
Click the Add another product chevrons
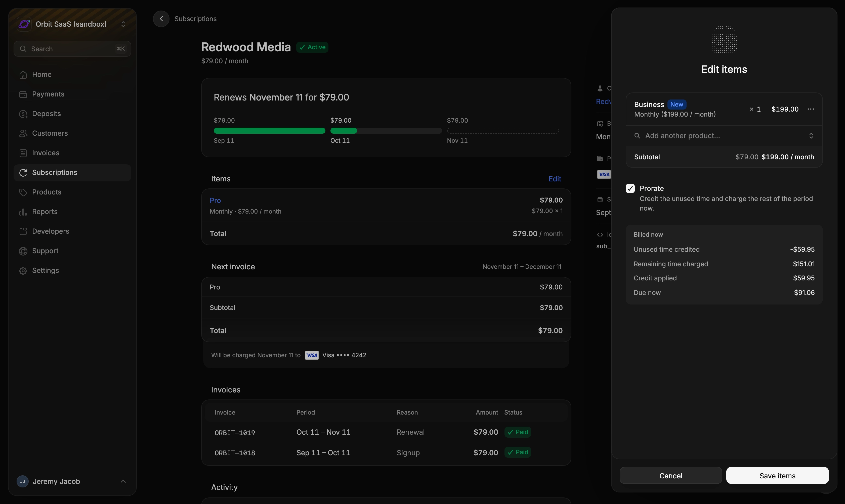click(x=811, y=136)
